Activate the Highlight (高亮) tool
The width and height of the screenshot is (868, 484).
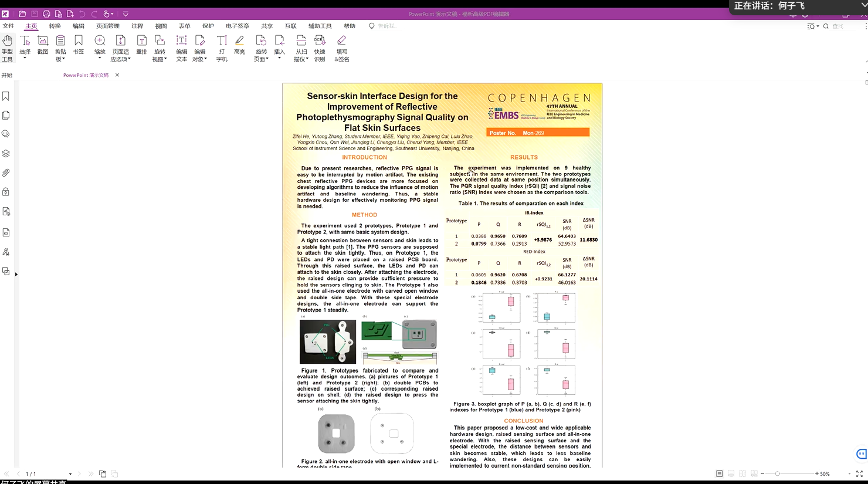(x=239, y=45)
